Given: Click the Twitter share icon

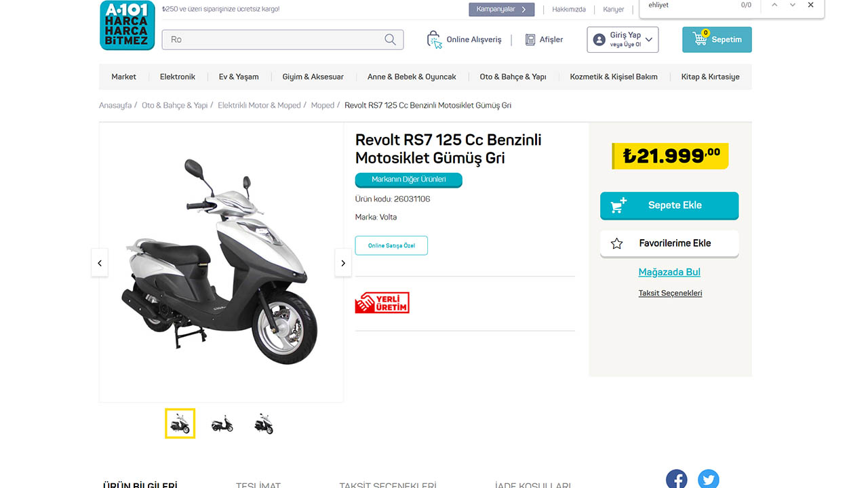Looking at the screenshot, I should point(708,479).
